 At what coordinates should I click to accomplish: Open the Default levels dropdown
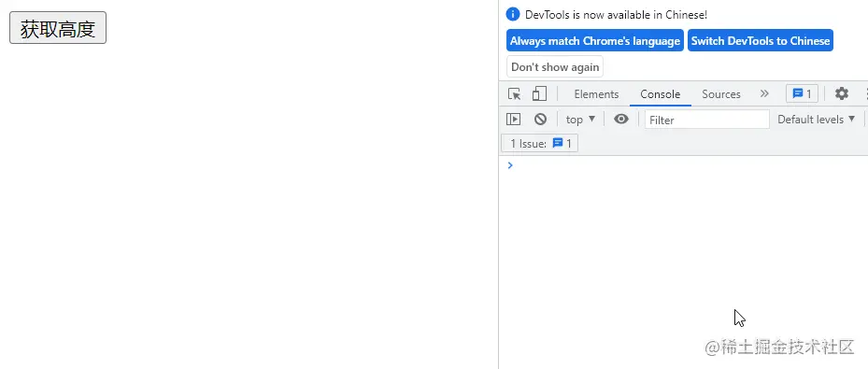pos(816,120)
